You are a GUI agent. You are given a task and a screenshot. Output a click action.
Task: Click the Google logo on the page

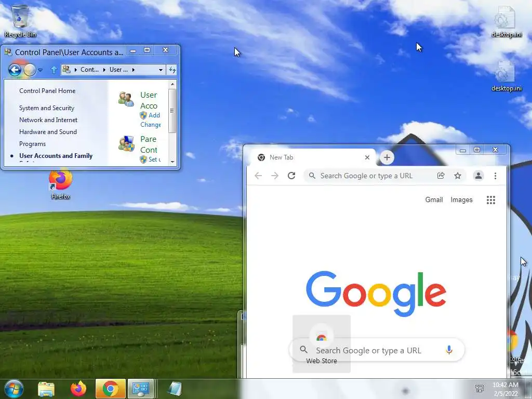pos(376,294)
